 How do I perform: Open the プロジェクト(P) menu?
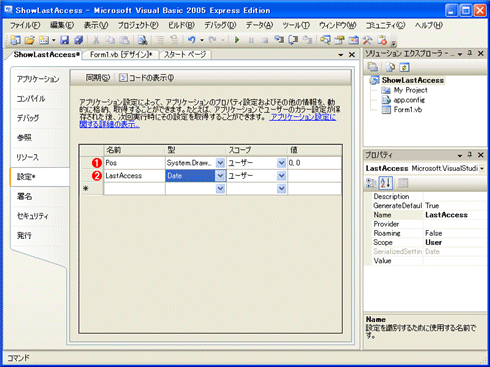[138, 25]
